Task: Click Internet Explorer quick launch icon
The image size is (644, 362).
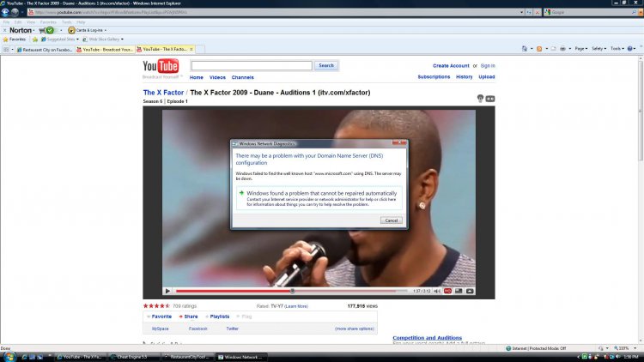Action: (25, 357)
